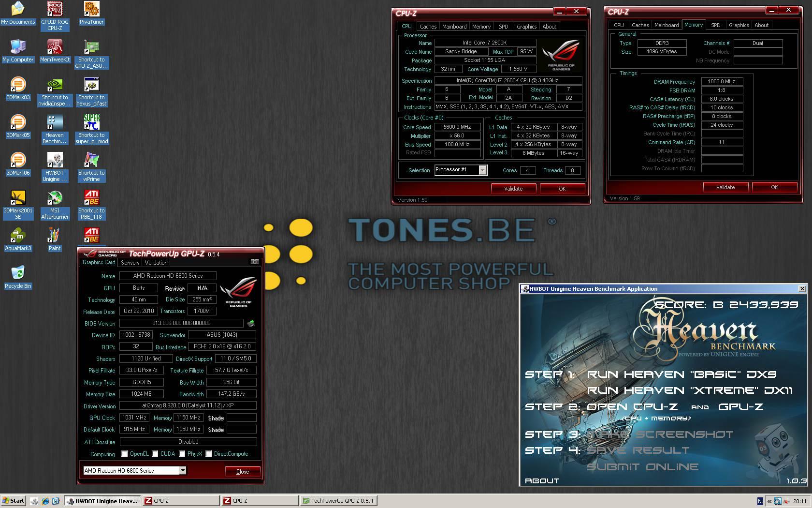Screen dimensions: 812x508
Task: Open CPUID ROG CPU-Z desktop icon
Action: pyautogui.click(x=55, y=16)
